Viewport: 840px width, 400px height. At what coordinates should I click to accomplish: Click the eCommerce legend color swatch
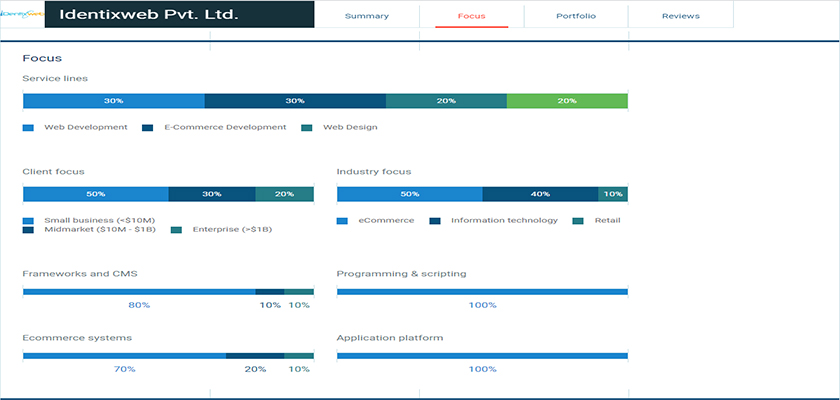pos(342,221)
